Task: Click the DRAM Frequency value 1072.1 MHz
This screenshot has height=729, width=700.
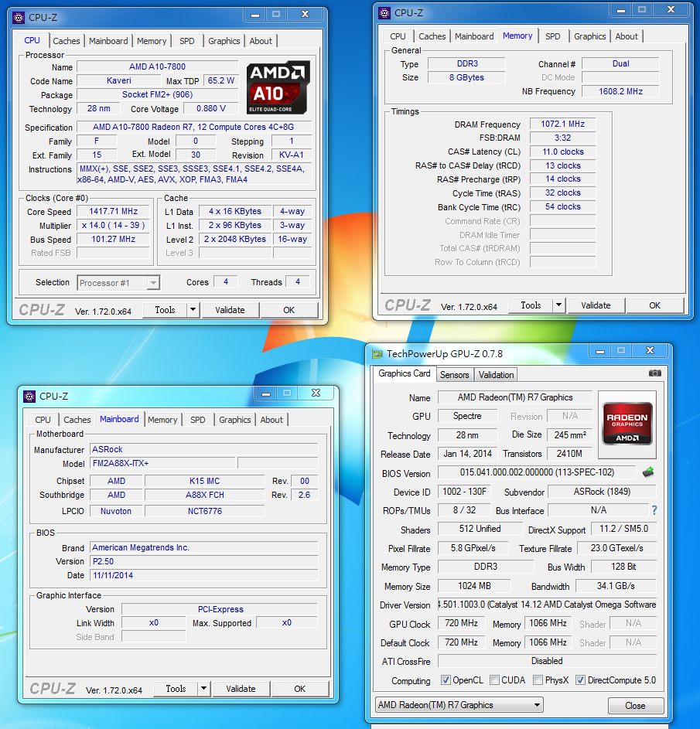Action: pos(563,124)
